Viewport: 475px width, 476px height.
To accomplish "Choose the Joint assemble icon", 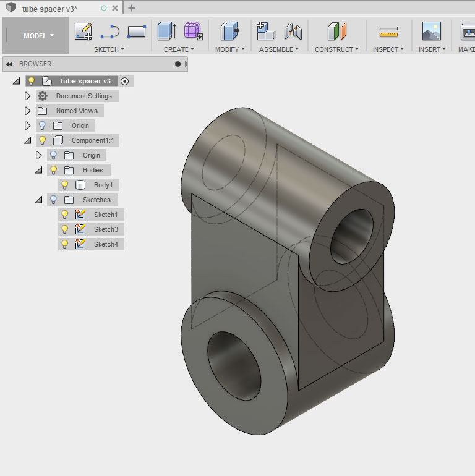I will point(293,32).
